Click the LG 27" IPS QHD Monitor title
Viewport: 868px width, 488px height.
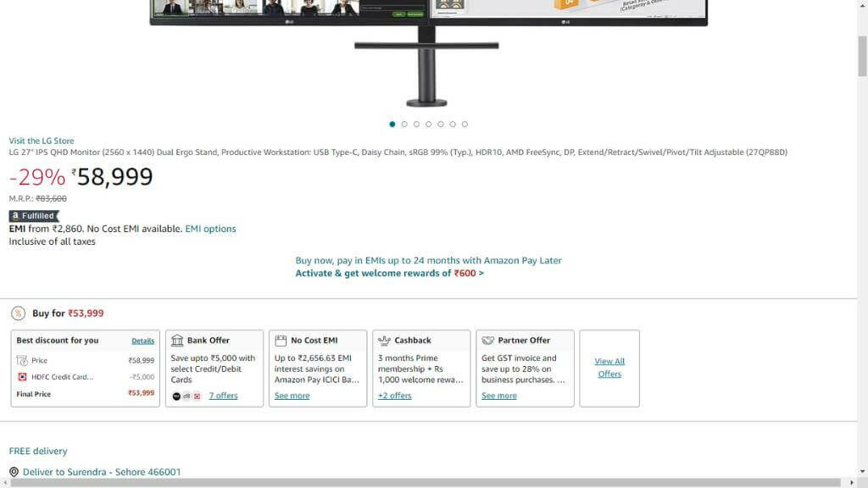pyautogui.click(x=398, y=152)
